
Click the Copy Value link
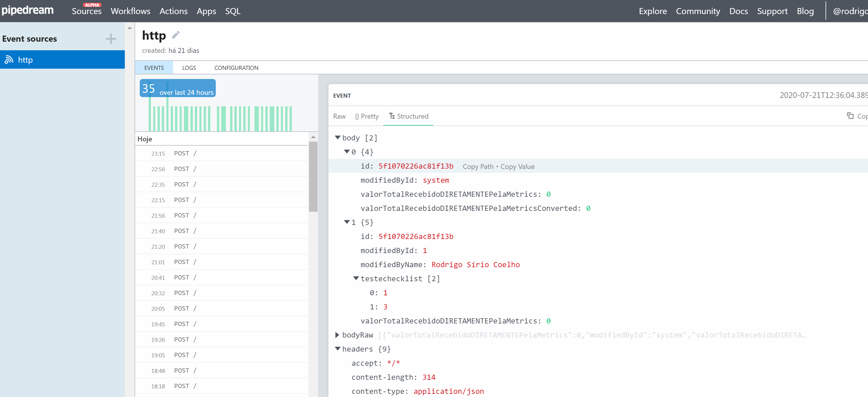(x=517, y=166)
